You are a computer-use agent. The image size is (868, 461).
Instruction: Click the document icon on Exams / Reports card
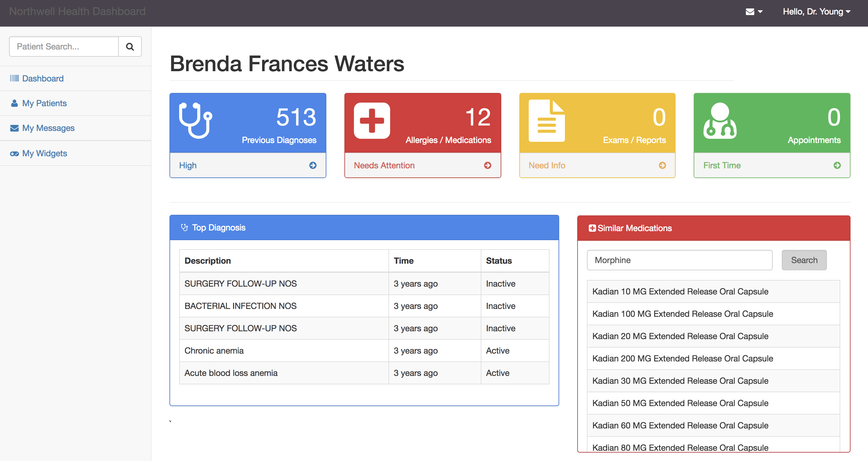[x=546, y=120]
